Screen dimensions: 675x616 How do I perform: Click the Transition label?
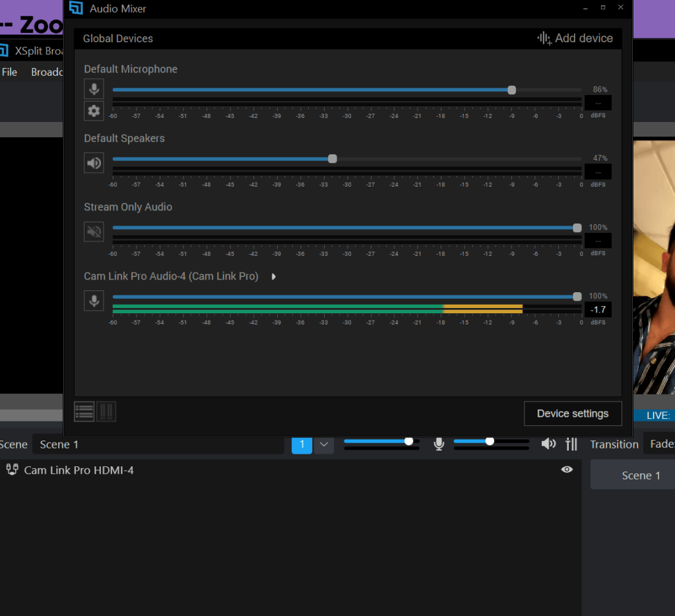click(614, 445)
